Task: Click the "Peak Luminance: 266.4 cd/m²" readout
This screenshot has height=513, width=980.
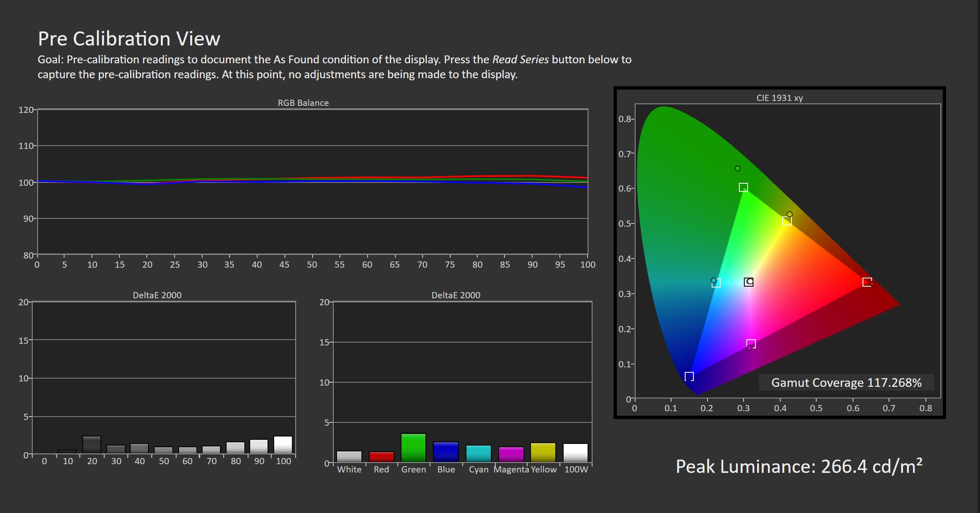Action: (799, 467)
